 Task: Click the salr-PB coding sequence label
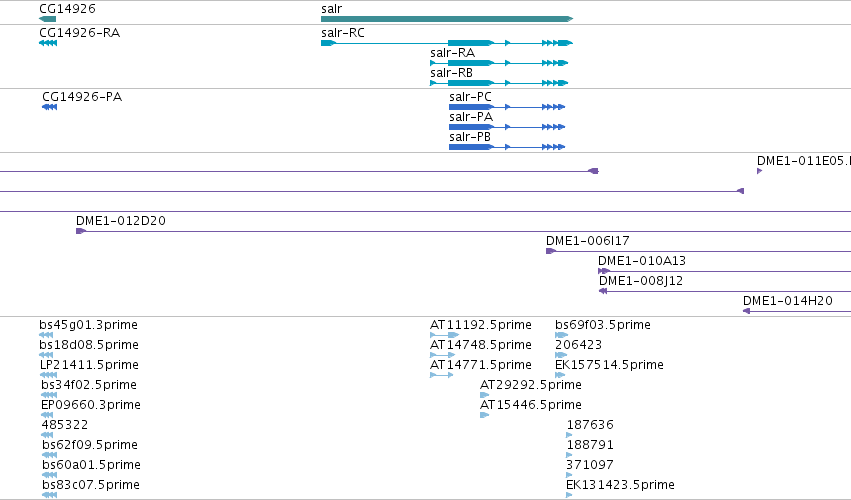click(470, 137)
